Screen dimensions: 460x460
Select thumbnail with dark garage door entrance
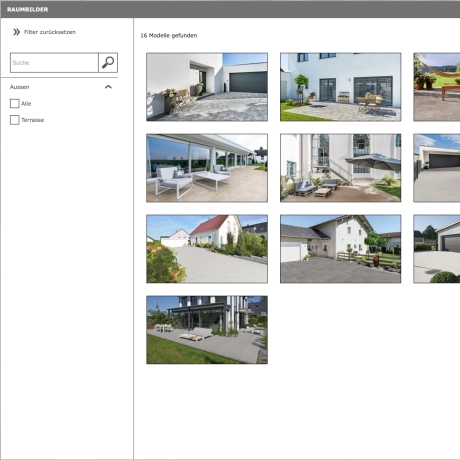click(207, 87)
